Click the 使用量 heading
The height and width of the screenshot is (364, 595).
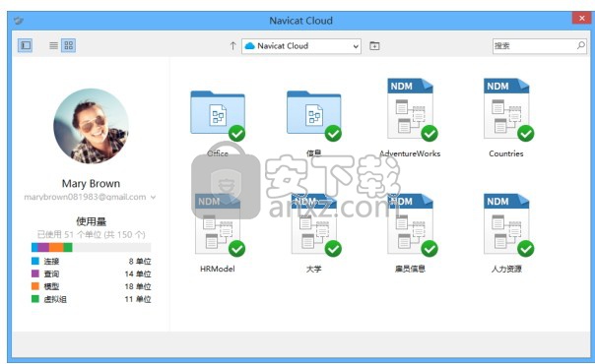[91, 221]
